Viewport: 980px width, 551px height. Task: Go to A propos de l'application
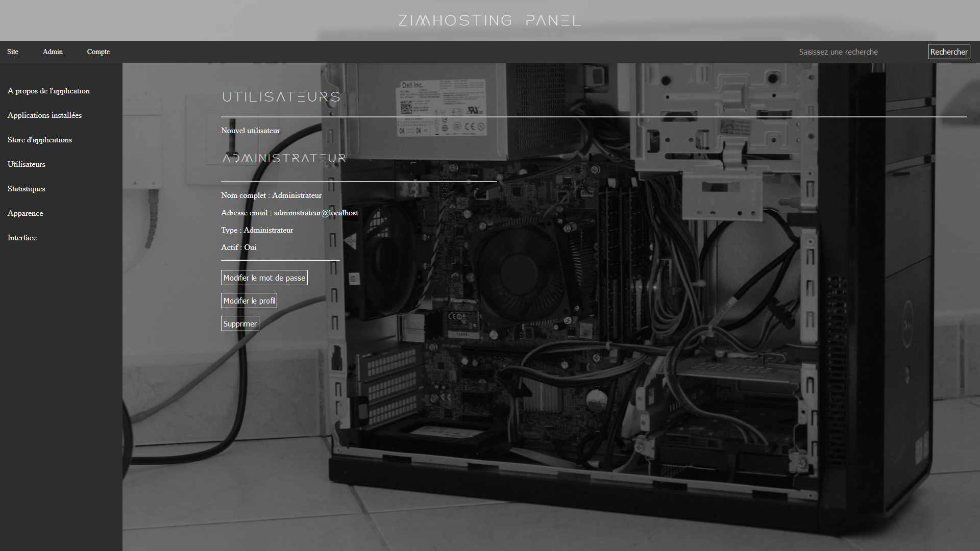coord(48,91)
